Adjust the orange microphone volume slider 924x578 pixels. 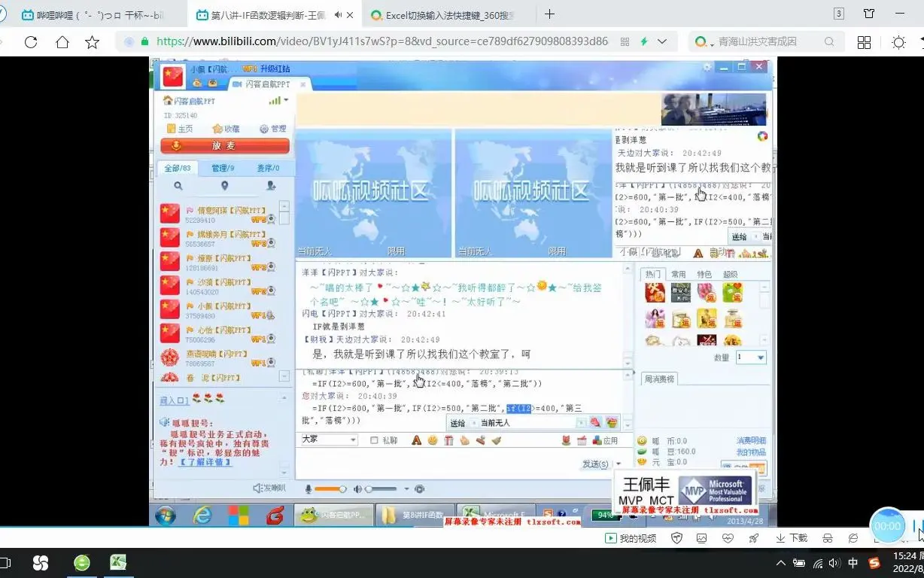[330, 489]
